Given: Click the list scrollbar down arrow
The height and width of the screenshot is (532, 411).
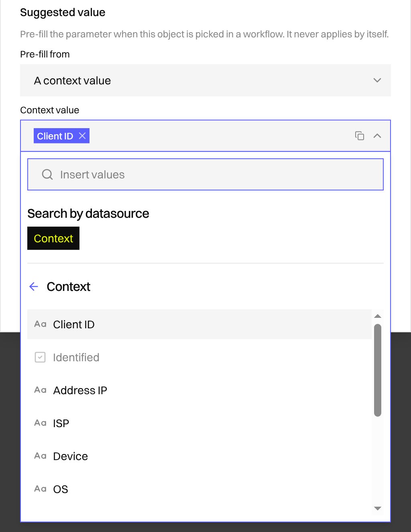Looking at the screenshot, I should point(378,508).
